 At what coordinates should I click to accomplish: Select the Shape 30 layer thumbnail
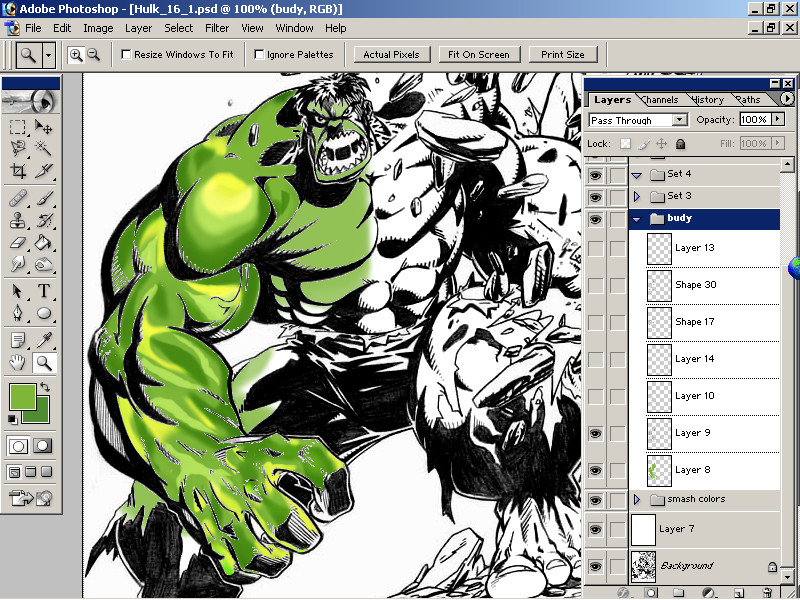click(x=659, y=285)
